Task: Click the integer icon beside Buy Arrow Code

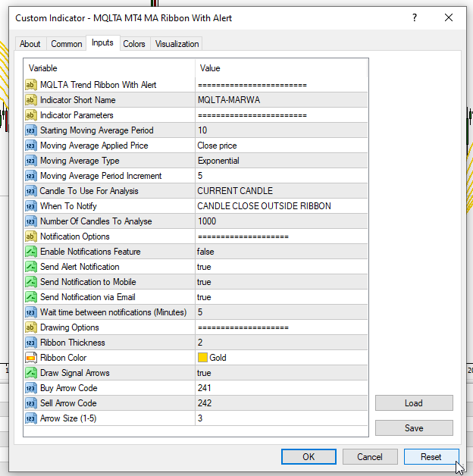Action: pyautogui.click(x=31, y=388)
